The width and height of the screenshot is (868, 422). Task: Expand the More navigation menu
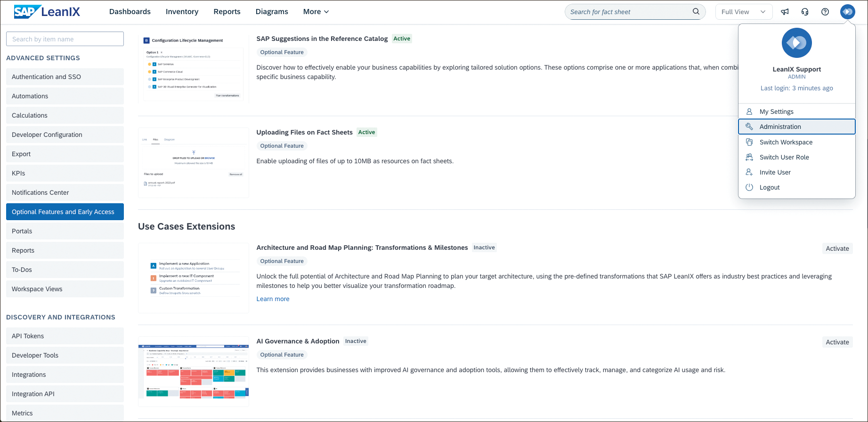pyautogui.click(x=316, y=12)
